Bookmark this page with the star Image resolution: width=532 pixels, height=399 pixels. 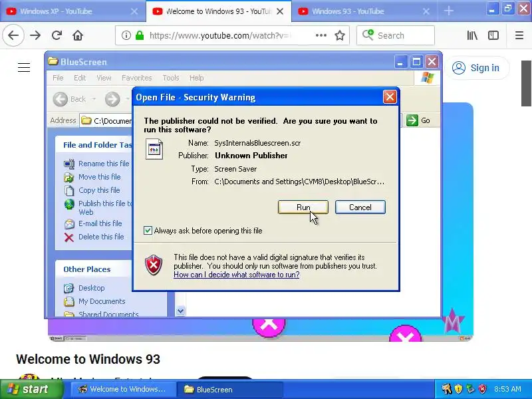pyautogui.click(x=340, y=35)
